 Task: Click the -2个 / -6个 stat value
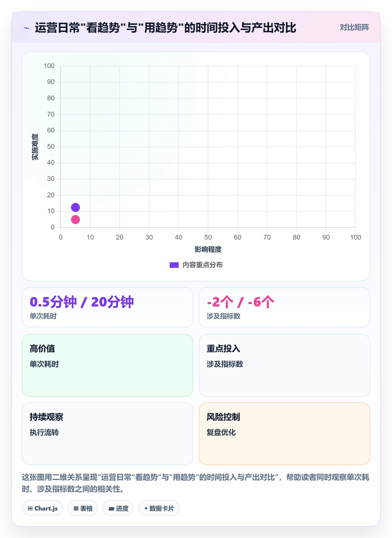click(x=241, y=302)
